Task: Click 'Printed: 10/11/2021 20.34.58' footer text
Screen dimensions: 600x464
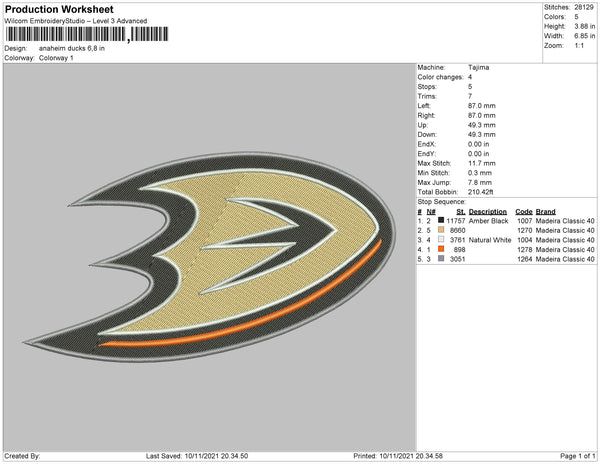Action: [398, 456]
